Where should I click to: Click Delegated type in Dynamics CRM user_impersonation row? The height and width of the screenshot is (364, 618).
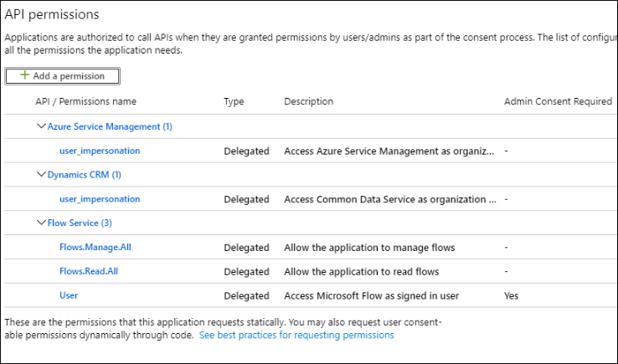tap(246, 199)
